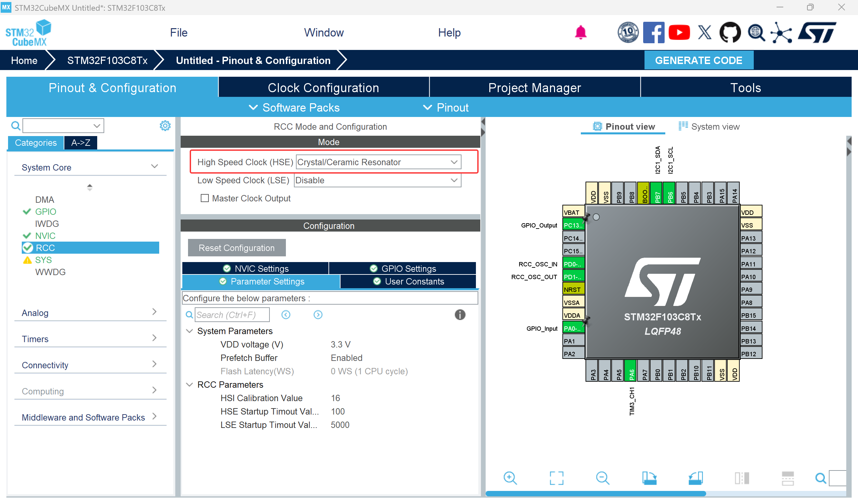Select GPIO in System Core list
This screenshot has height=504, width=858.
click(x=46, y=211)
